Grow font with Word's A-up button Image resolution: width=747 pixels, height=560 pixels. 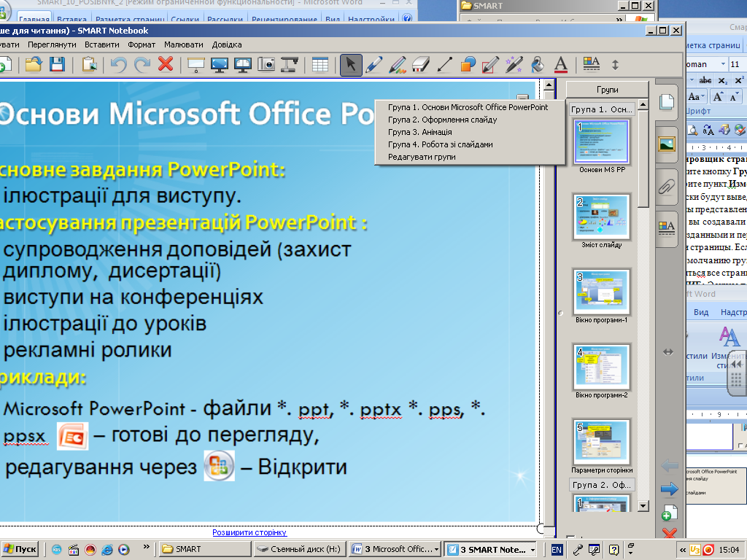[718, 97]
